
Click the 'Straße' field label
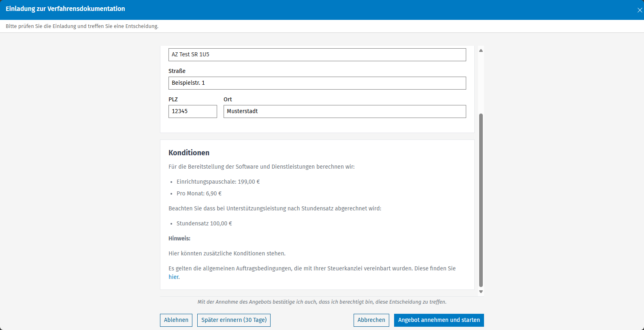pos(177,71)
